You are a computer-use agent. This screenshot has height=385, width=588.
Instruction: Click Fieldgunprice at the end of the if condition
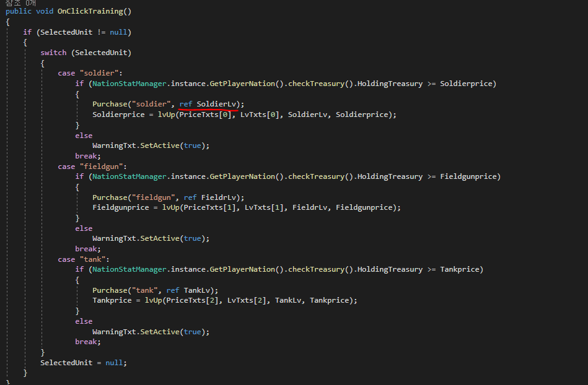[468, 176]
